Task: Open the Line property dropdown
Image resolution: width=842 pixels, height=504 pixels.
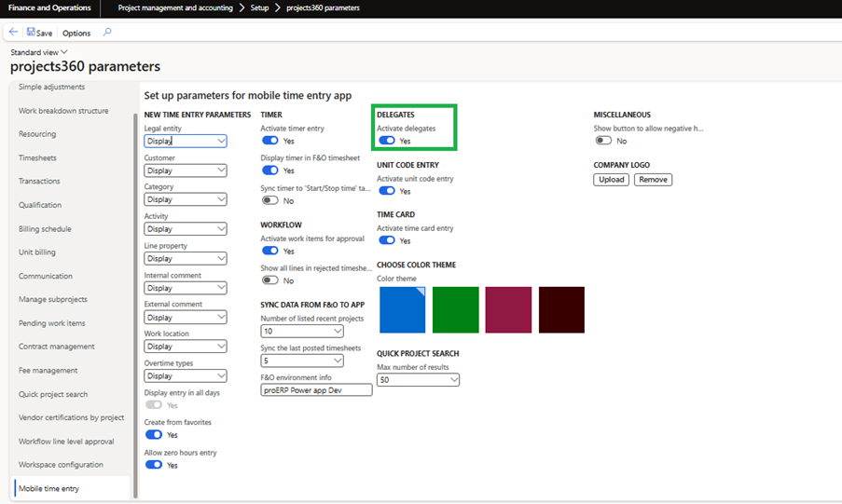Action: pyautogui.click(x=186, y=259)
